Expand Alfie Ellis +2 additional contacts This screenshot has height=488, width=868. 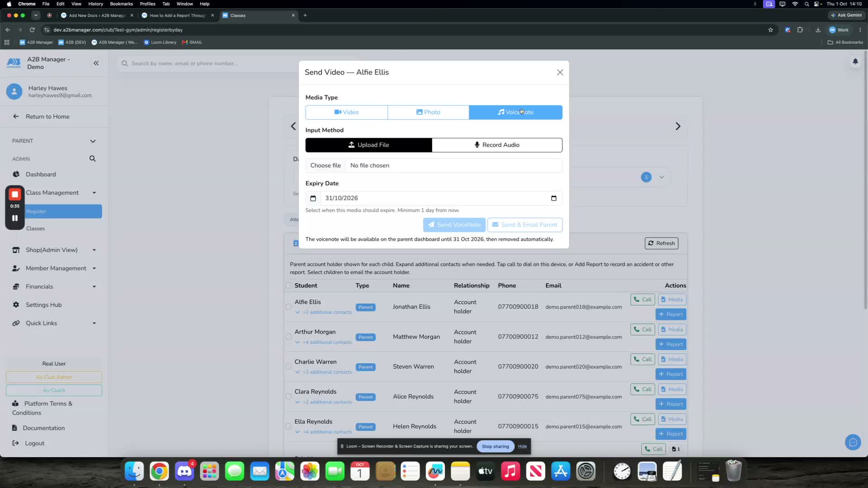click(323, 312)
